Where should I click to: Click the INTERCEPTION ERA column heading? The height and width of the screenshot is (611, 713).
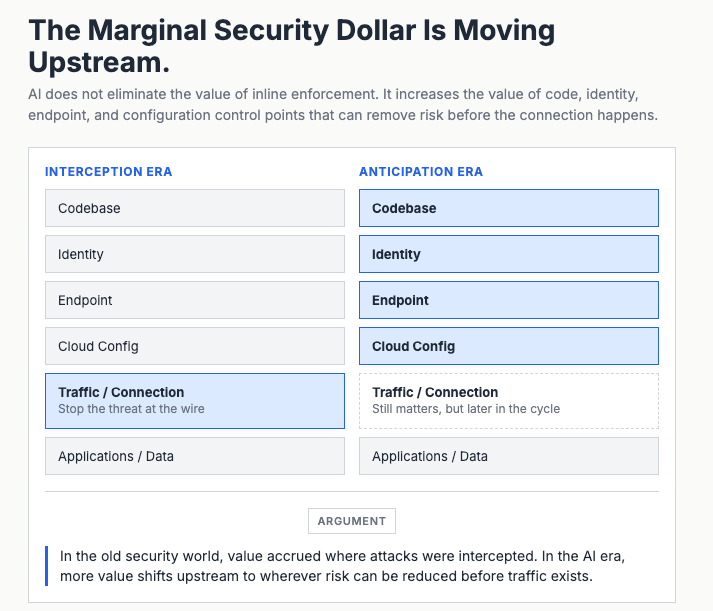(109, 172)
